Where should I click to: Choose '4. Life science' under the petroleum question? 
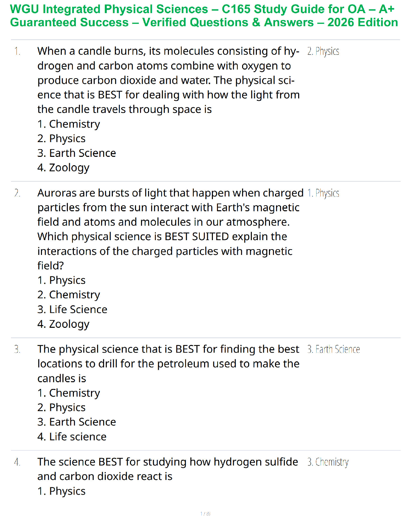[x=72, y=437]
